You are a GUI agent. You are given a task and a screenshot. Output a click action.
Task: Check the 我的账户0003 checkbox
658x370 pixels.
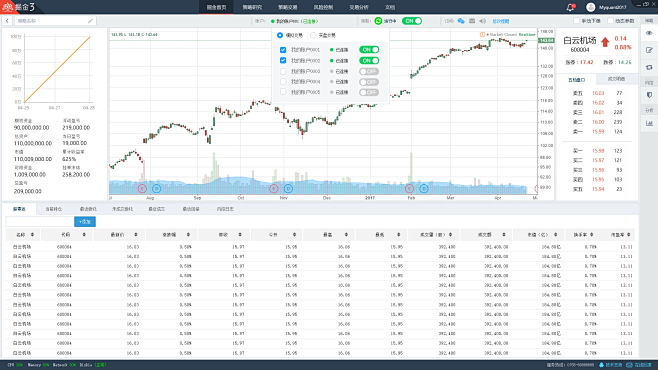(283, 71)
